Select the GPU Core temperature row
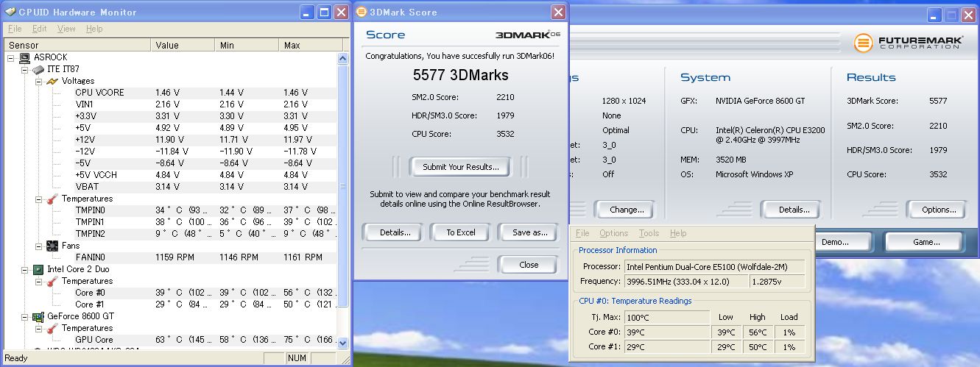Image resolution: width=980 pixels, height=367 pixels. [x=171, y=340]
